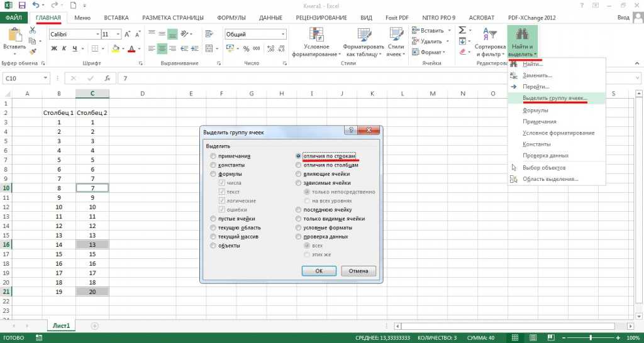Click the Undo arrow icon
The width and height of the screenshot is (644, 343).
(x=36, y=6)
